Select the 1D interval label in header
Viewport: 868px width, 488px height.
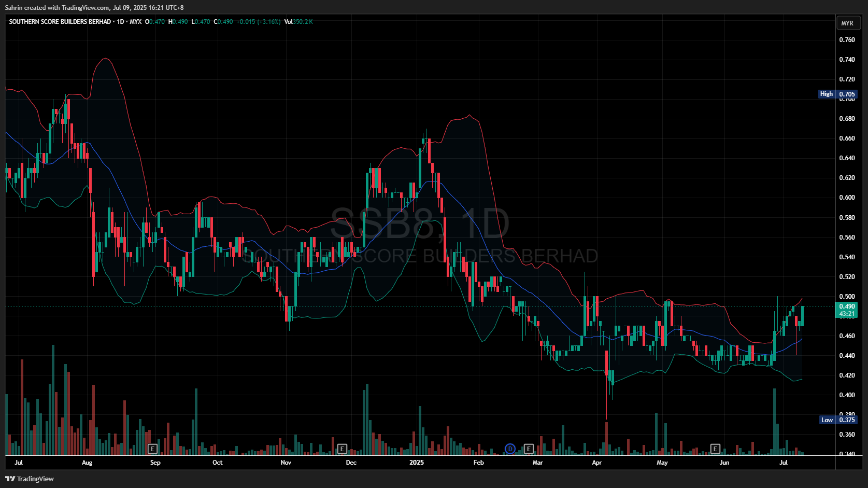click(x=120, y=22)
